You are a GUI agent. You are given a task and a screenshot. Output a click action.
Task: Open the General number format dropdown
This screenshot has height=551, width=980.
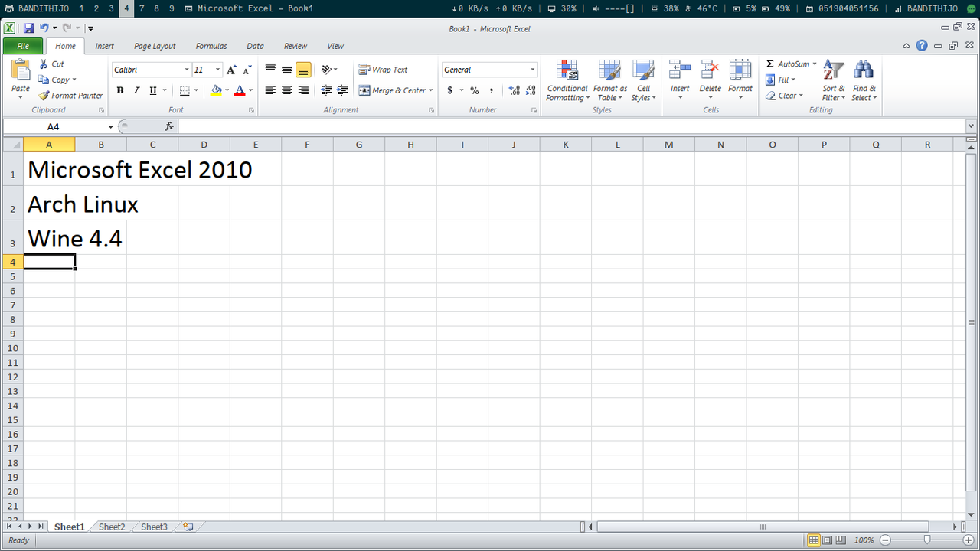(x=533, y=70)
